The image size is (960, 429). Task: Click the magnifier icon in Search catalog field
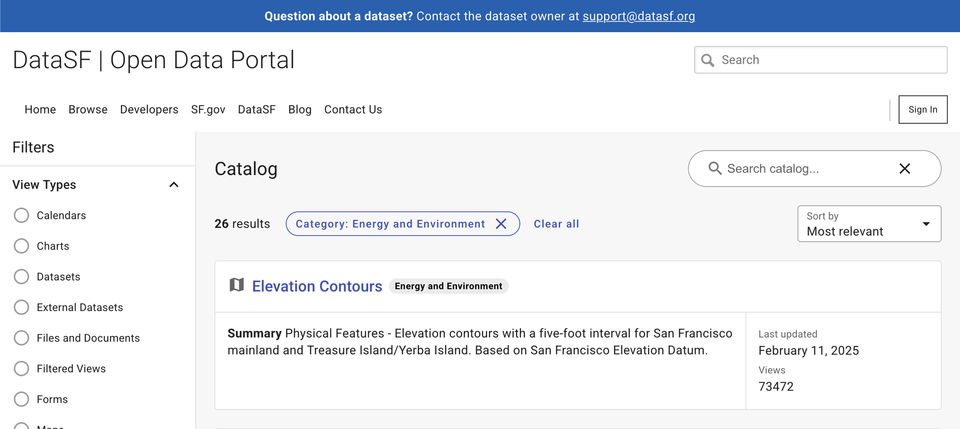pyautogui.click(x=714, y=168)
